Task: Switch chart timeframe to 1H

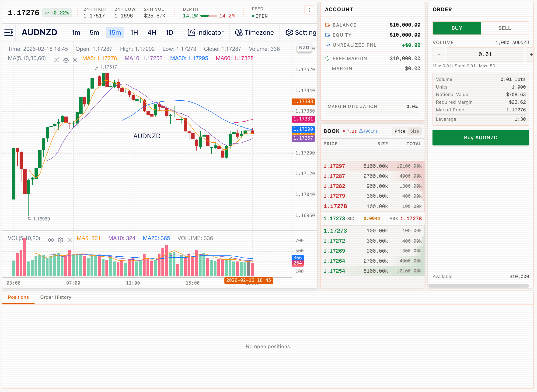Action: [x=134, y=32]
